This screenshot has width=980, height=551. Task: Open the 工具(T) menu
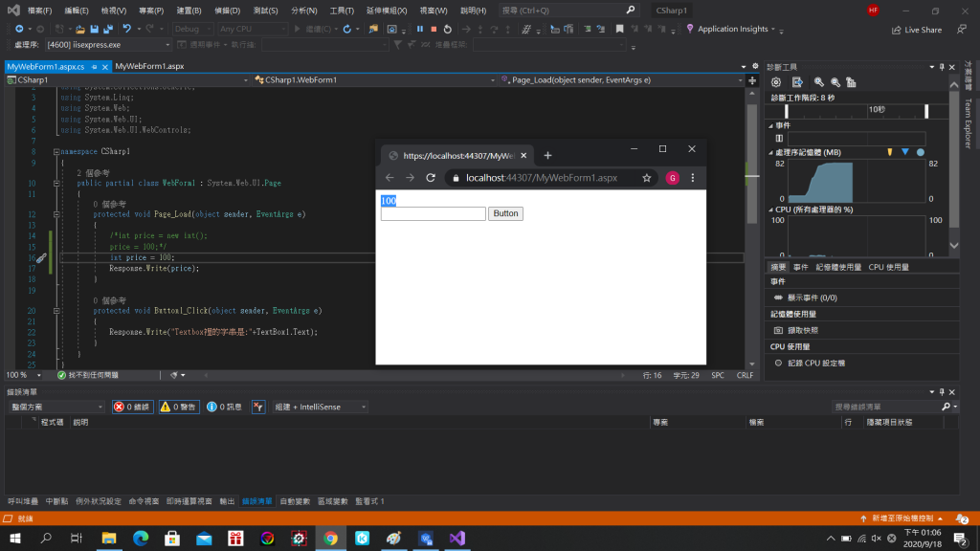pos(342,11)
